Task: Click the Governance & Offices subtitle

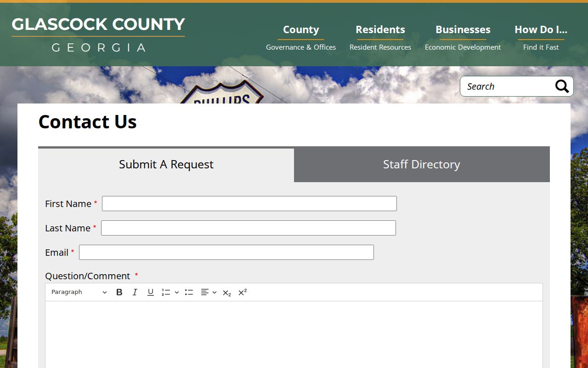Action: click(x=301, y=47)
